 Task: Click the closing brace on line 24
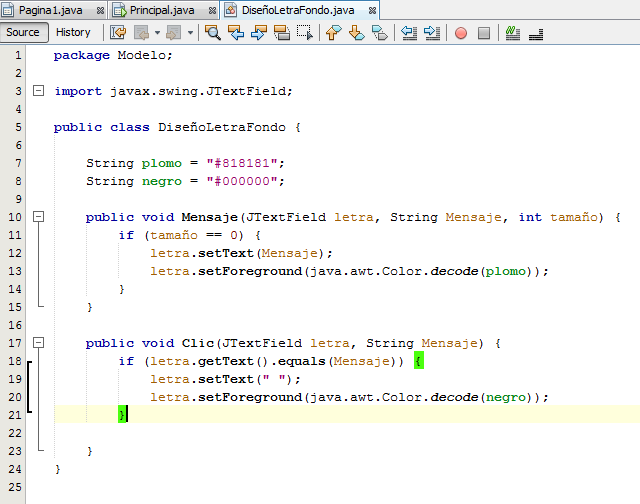[x=58, y=469]
